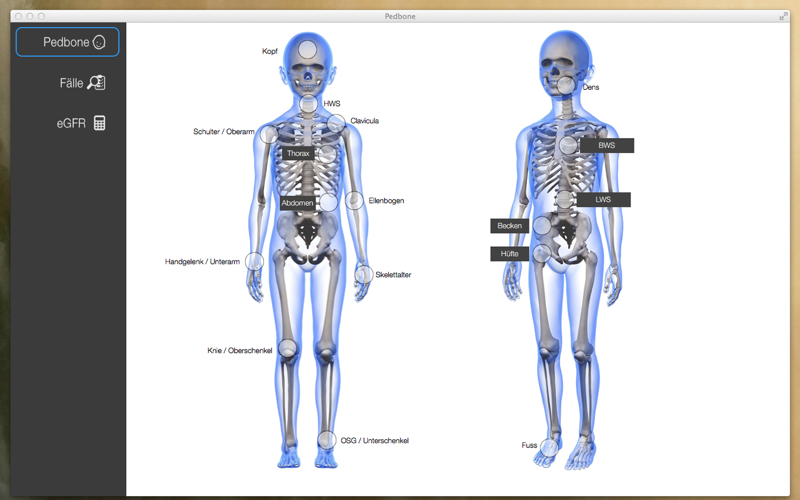The image size is (800, 500).
Task: Click the Knie / Oberschenkel text label
Action: (240, 351)
